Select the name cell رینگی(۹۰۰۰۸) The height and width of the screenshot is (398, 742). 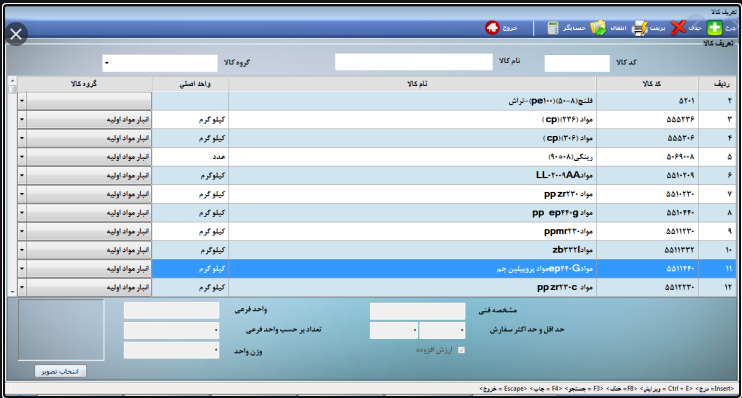point(413,157)
